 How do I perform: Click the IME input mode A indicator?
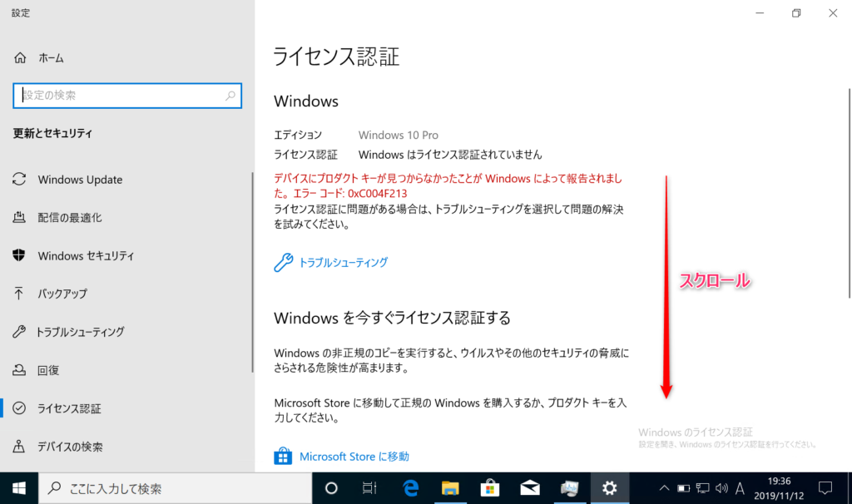click(x=740, y=488)
